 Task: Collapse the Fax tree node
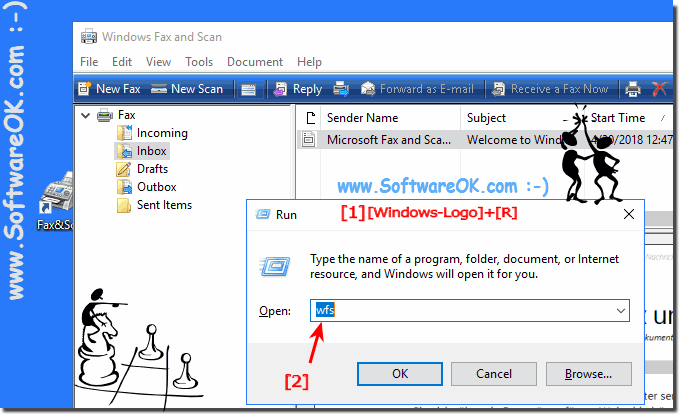[x=85, y=116]
